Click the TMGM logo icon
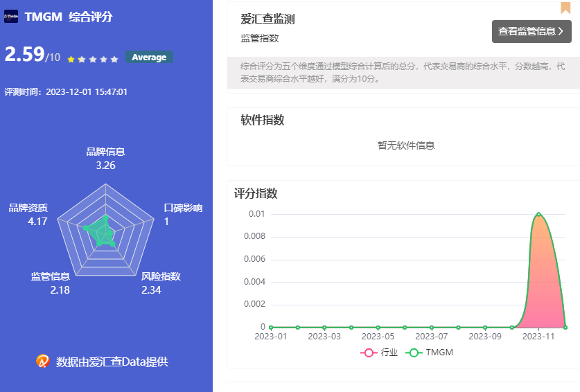Viewport: 580px width, 392px height. coord(11,17)
